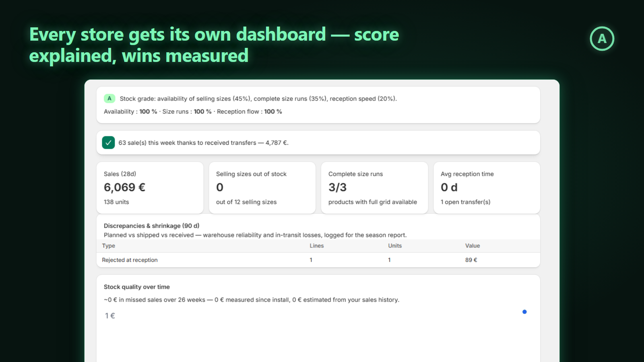
Task: Open the Selling sizes out of stock card
Action: (x=262, y=187)
